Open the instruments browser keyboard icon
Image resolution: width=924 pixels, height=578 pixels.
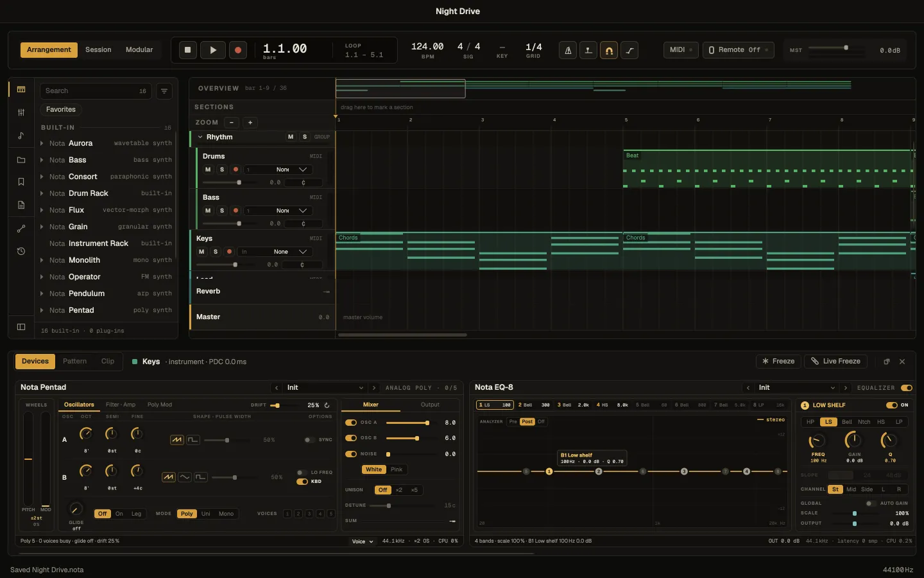pos(21,89)
